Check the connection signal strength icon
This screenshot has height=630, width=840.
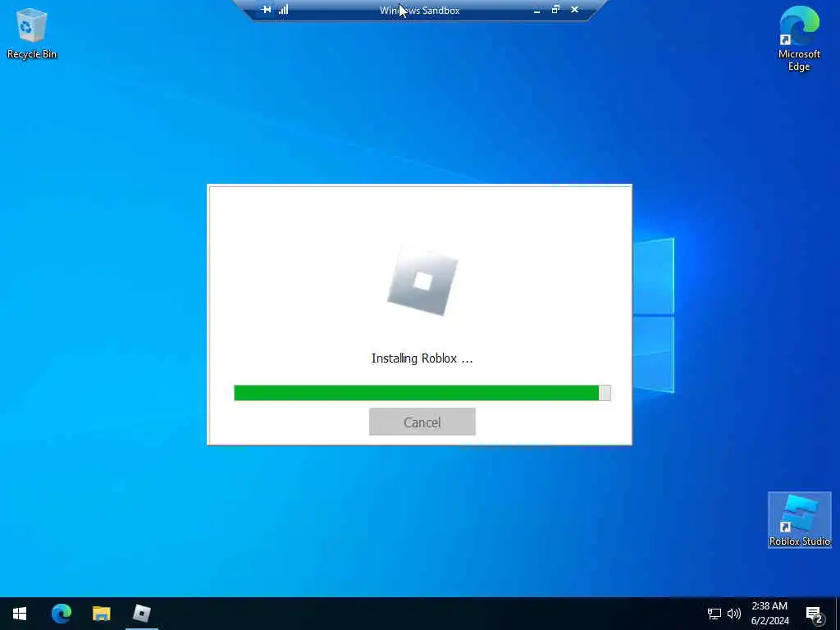coord(283,10)
